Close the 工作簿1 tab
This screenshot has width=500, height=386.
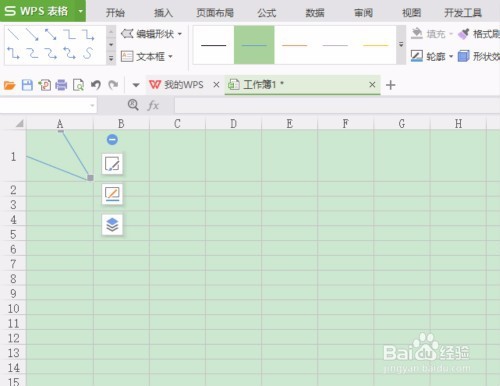(372, 85)
